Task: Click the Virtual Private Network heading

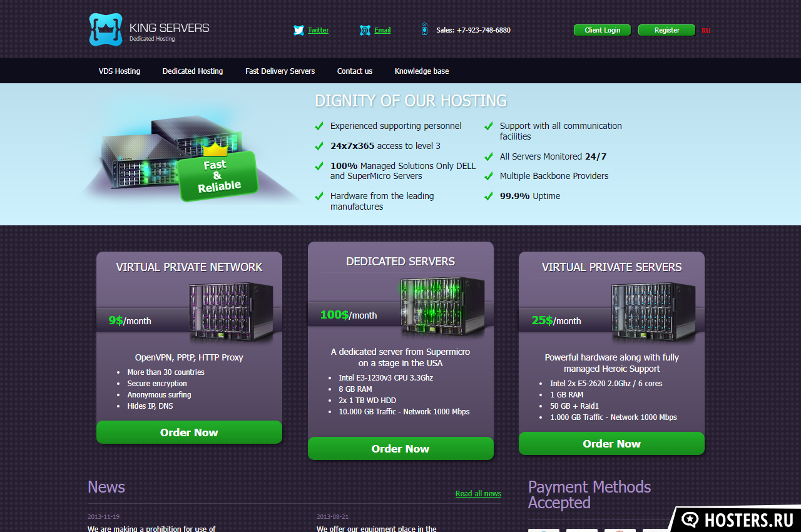Action: [x=189, y=267]
